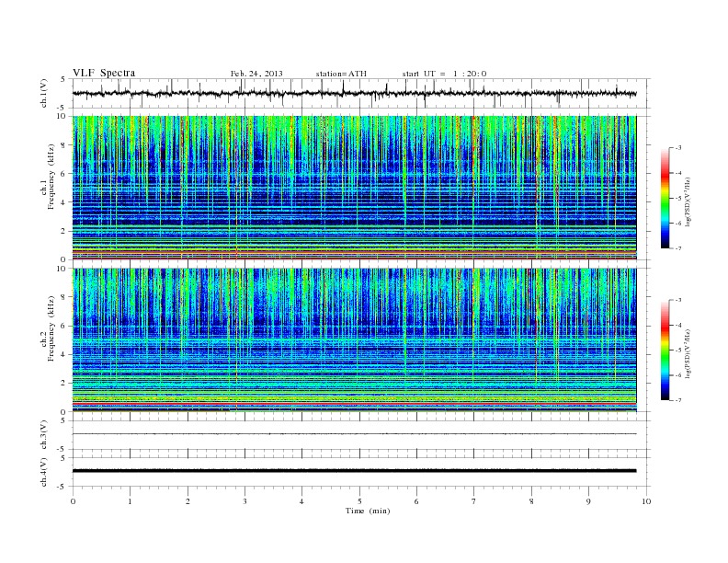This screenshot has height=563, width=728.
Task: Click the ch.2 colorbar 'log(PSD)(V²/Hz)' label
Action: 688,353
